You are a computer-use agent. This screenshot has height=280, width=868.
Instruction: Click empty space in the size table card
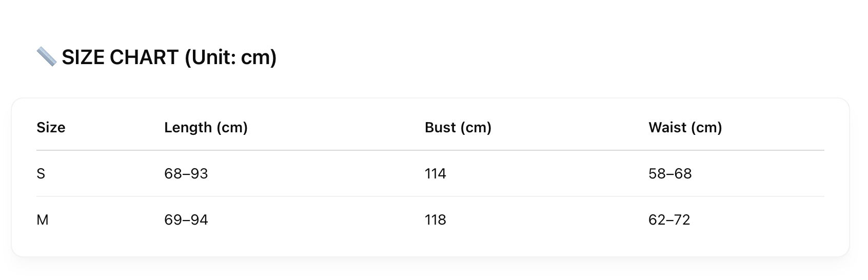click(564, 242)
